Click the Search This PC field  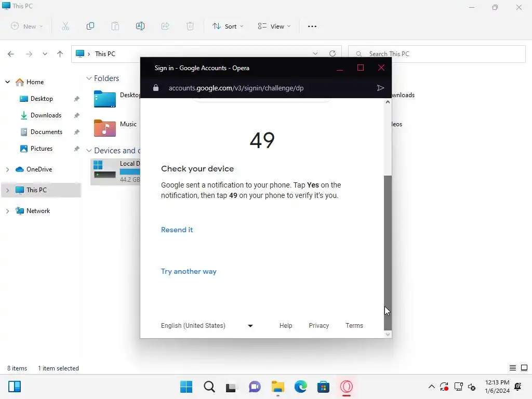click(436, 54)
